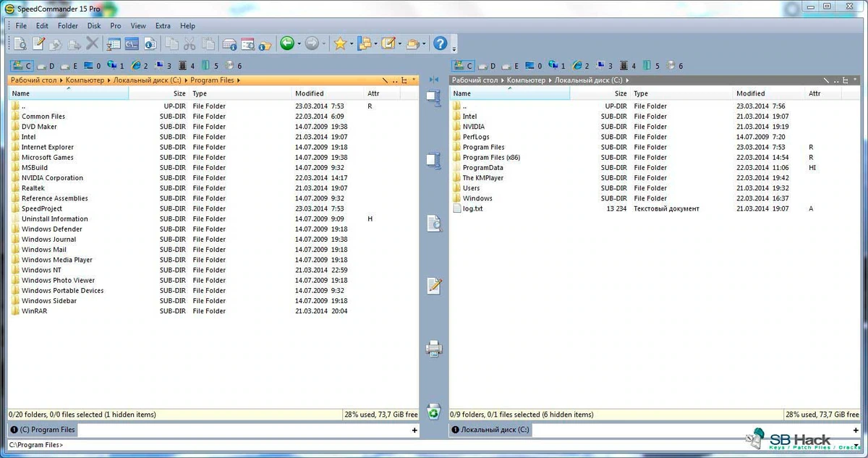Screen dimensions: 868x458
Task: Click Компьютер in left breadcrumb path
Action: pyautogui.click(x=86, y=80)
